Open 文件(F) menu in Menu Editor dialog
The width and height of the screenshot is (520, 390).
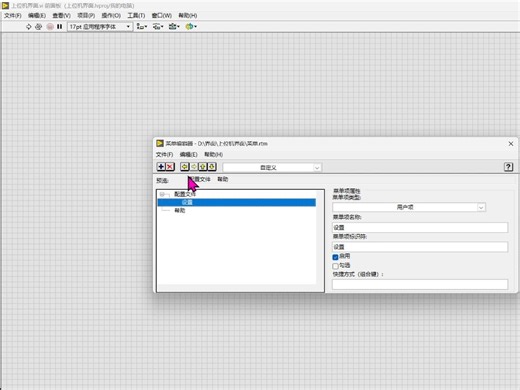164,155
